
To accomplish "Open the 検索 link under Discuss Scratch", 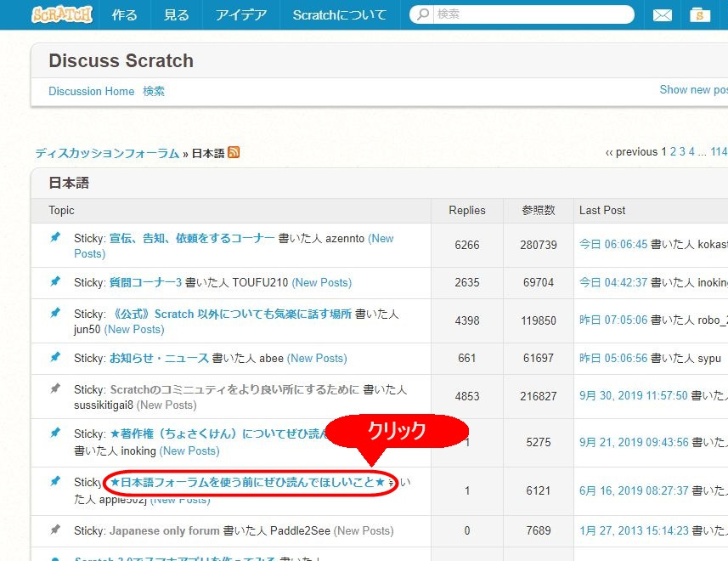I will pos(154,91).
